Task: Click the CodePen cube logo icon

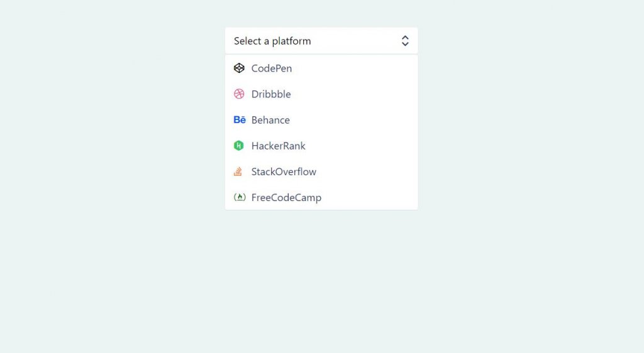Action: 239,68
